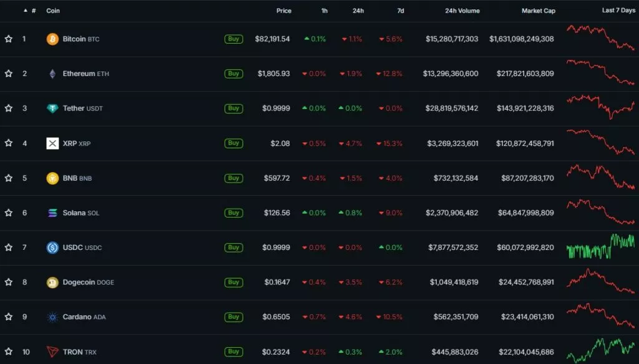Star XRP to add to watchlist
The width and height of the screenshot is (639, 364).
pos(9,143)
